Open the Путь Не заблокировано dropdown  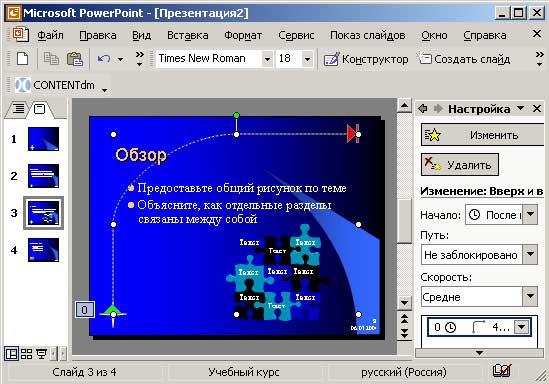[530, 254]
